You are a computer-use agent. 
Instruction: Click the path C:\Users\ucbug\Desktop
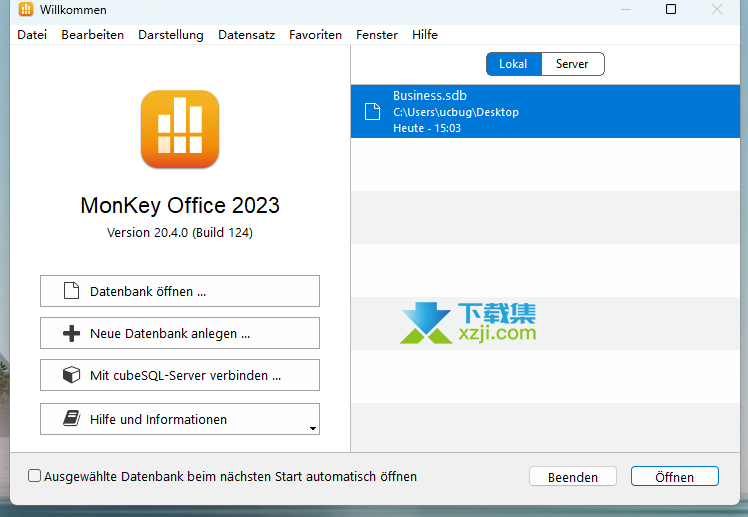click(x=456, y=112)
